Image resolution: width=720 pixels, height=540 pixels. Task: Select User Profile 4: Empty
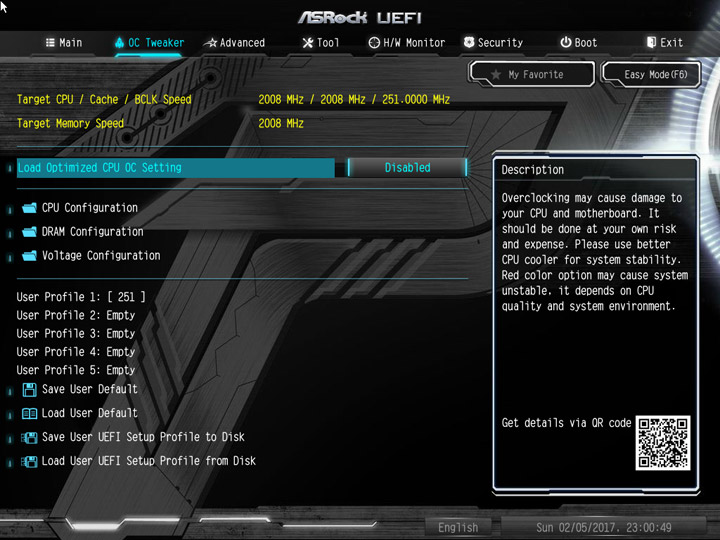click(x=76, y=352)
